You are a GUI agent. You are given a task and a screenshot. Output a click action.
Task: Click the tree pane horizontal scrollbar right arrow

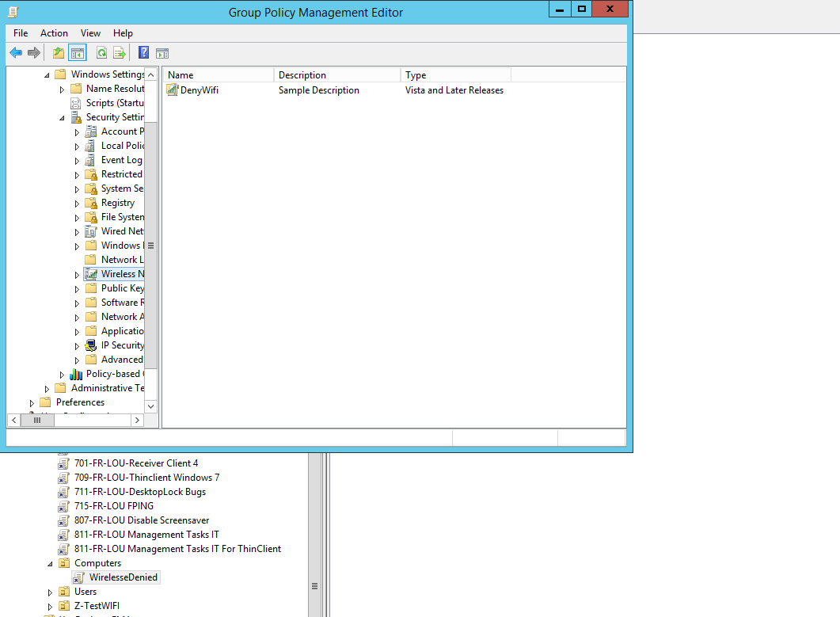(x=138, y=421)
